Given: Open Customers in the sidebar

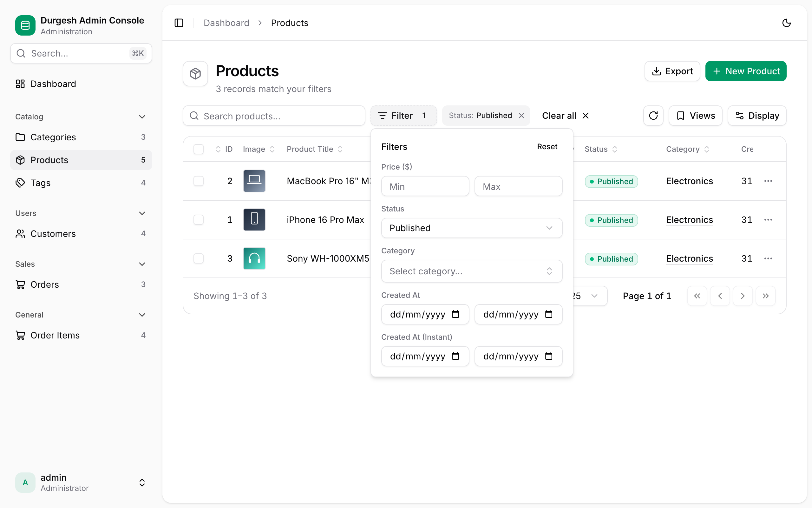Looking at the screenshot, I should 81,233.
